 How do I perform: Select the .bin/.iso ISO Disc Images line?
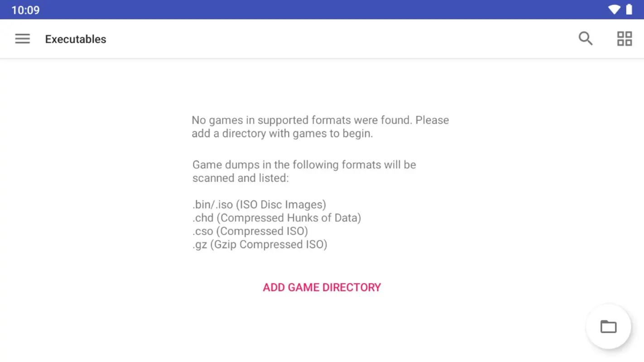pos(259,205)
